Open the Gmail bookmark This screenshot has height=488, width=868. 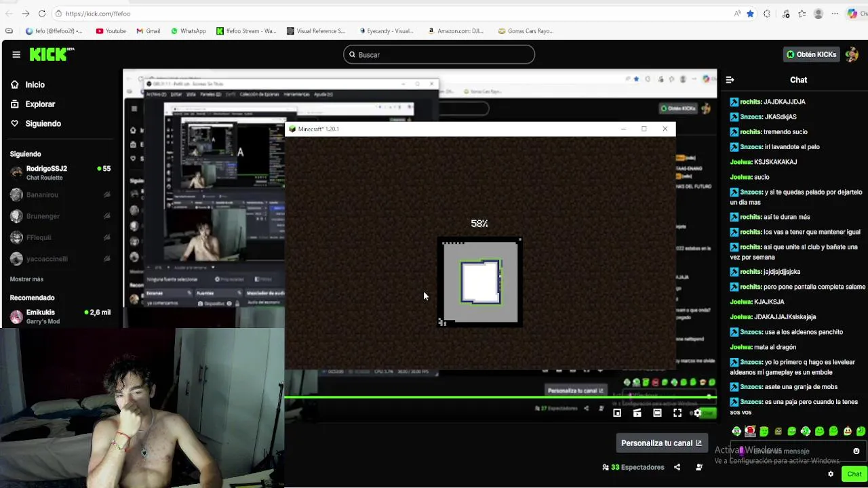click(149, 31)
